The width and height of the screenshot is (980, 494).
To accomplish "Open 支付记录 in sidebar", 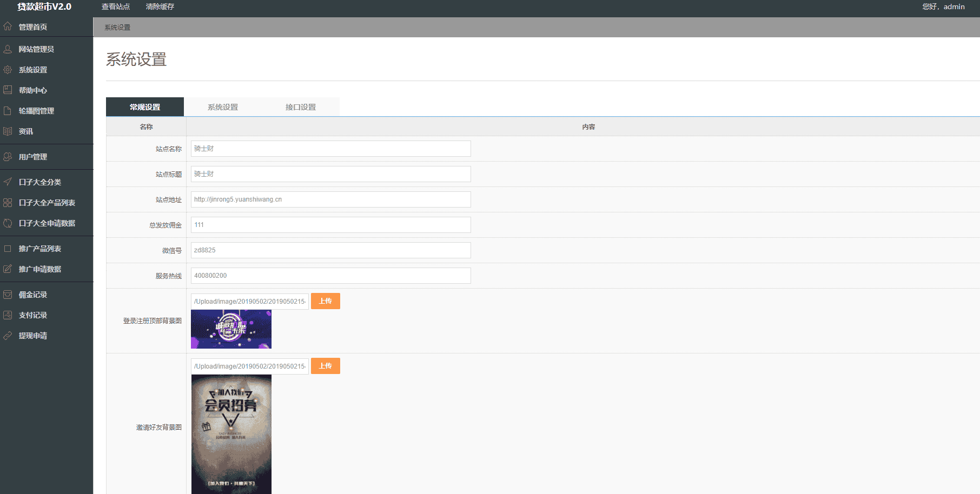I will (x=33, y=315).
